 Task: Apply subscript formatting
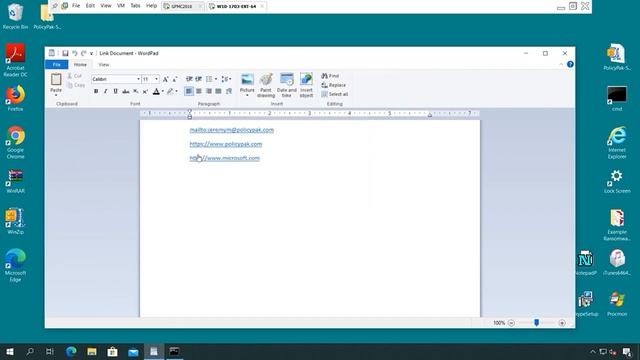pos(136,91)
